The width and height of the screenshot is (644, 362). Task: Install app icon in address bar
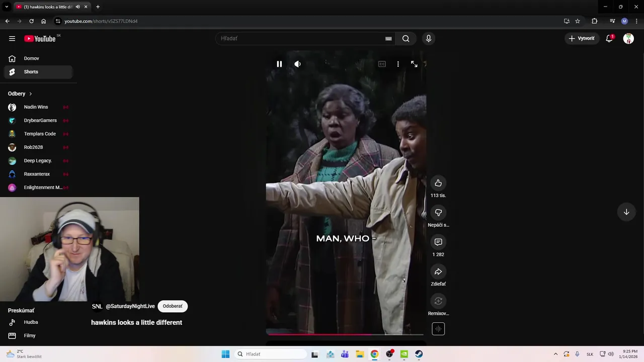point(567,21)
